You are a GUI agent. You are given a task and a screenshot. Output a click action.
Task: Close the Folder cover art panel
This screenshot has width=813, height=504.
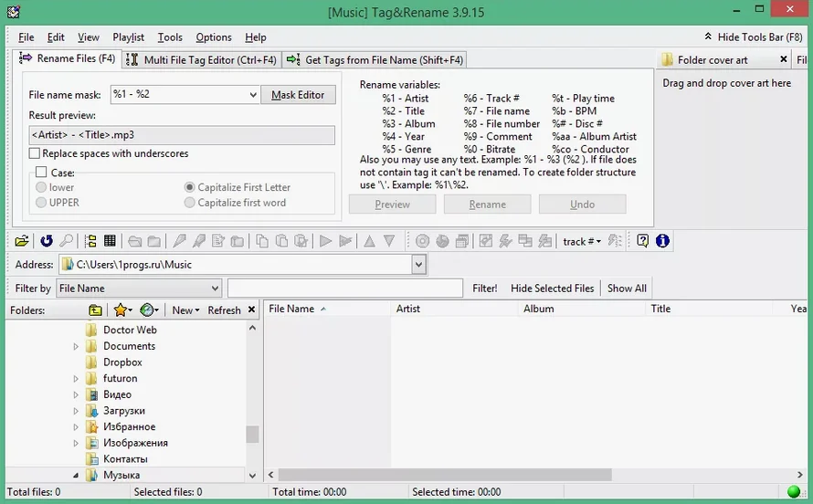[784, 59]
